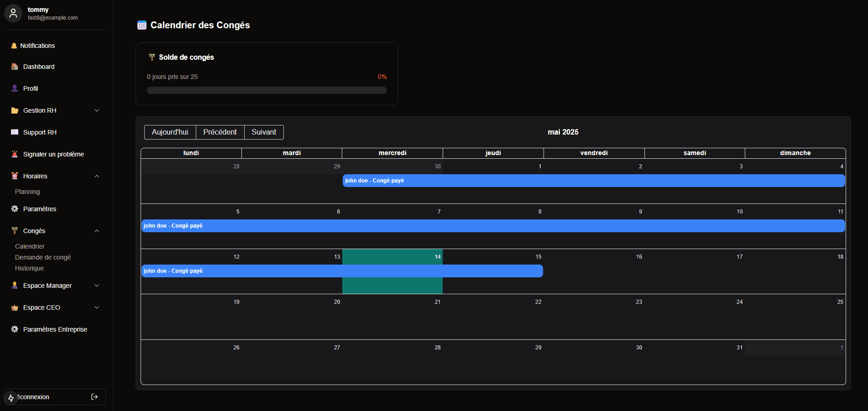Go to next month with Suivant
868x411 pixels.
[264, 132]
